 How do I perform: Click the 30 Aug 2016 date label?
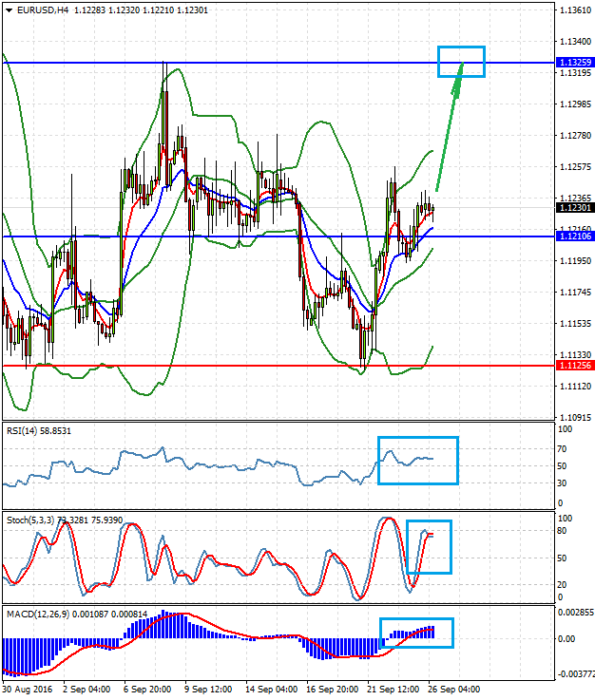[28, 689]
